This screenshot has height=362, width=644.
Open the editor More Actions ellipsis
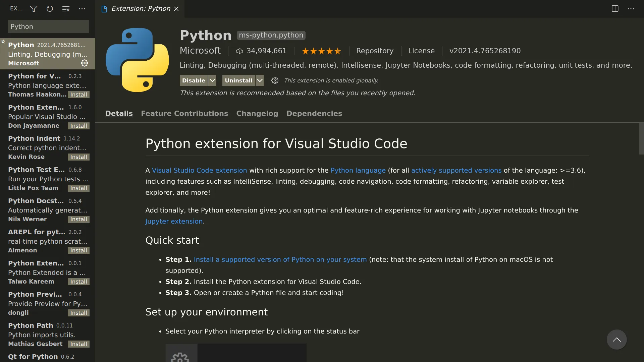tap(632, 8)
